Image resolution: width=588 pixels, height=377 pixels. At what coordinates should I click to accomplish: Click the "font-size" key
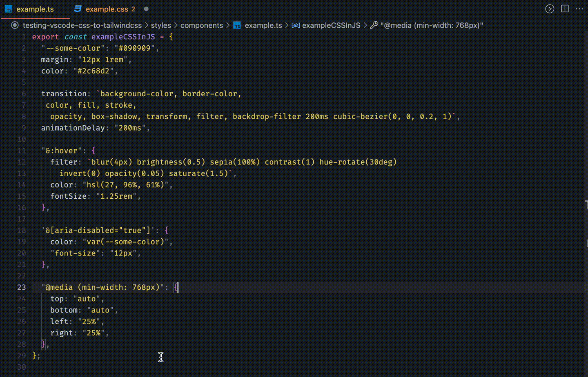coord(75,253)
